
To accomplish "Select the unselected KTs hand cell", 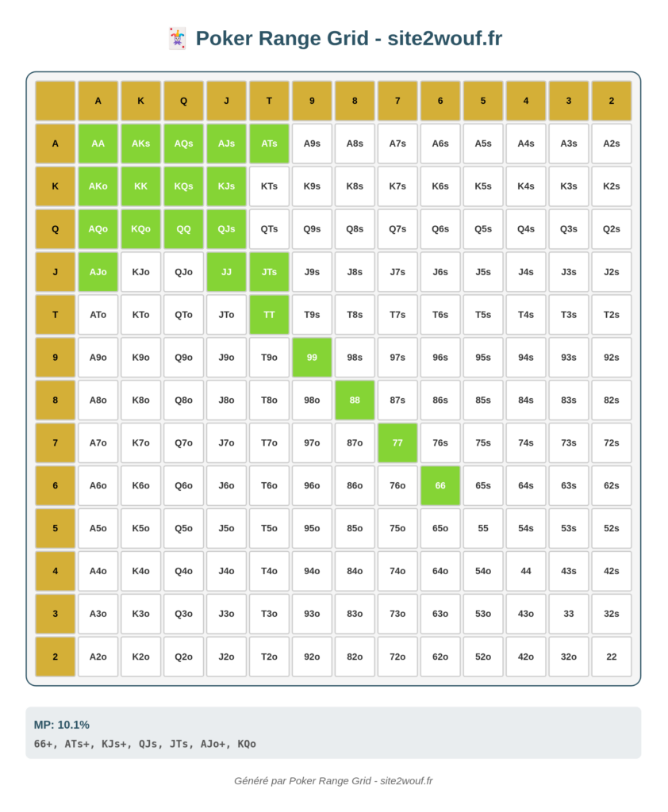I will point(269,186).
